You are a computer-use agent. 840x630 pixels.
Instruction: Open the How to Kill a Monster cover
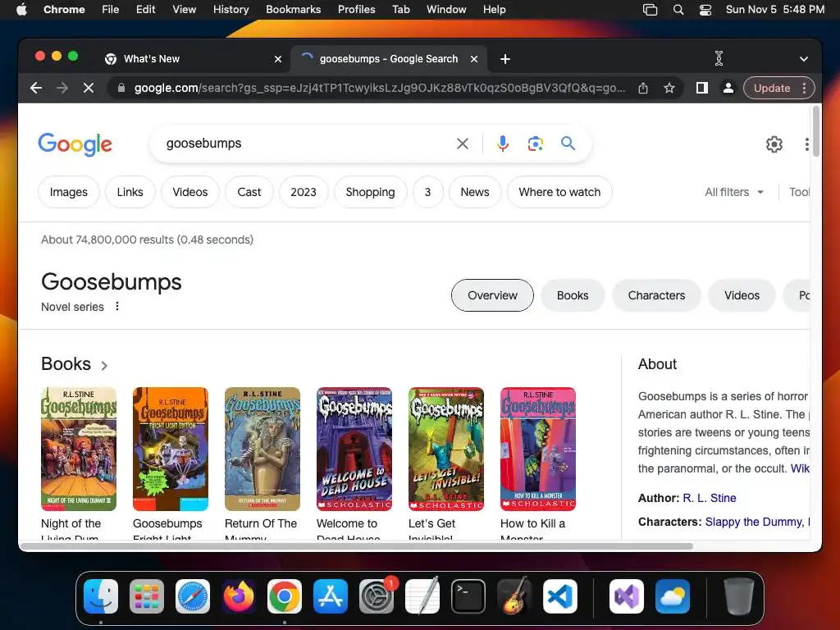[x=538, y=449]
